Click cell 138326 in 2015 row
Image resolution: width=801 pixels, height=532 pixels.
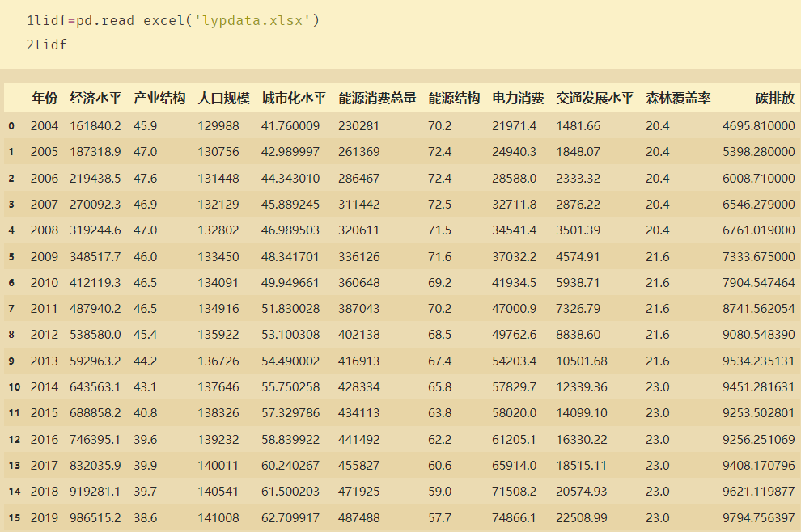click(x=218, y=413)
